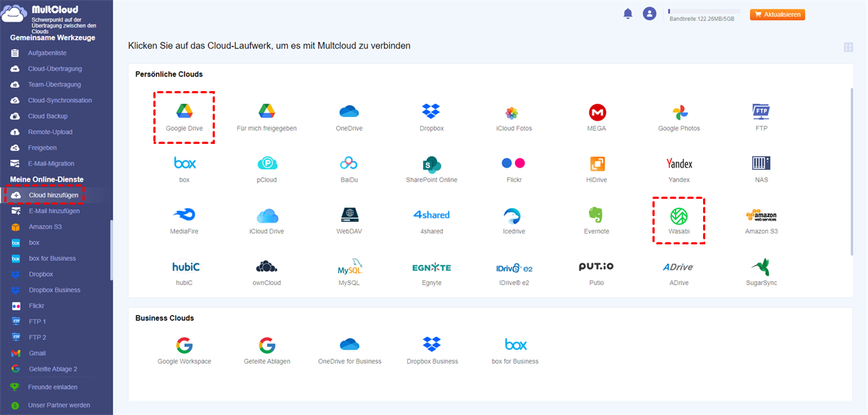Go to Team-Übertragung
868x415 pixels.
coord(56,85)
